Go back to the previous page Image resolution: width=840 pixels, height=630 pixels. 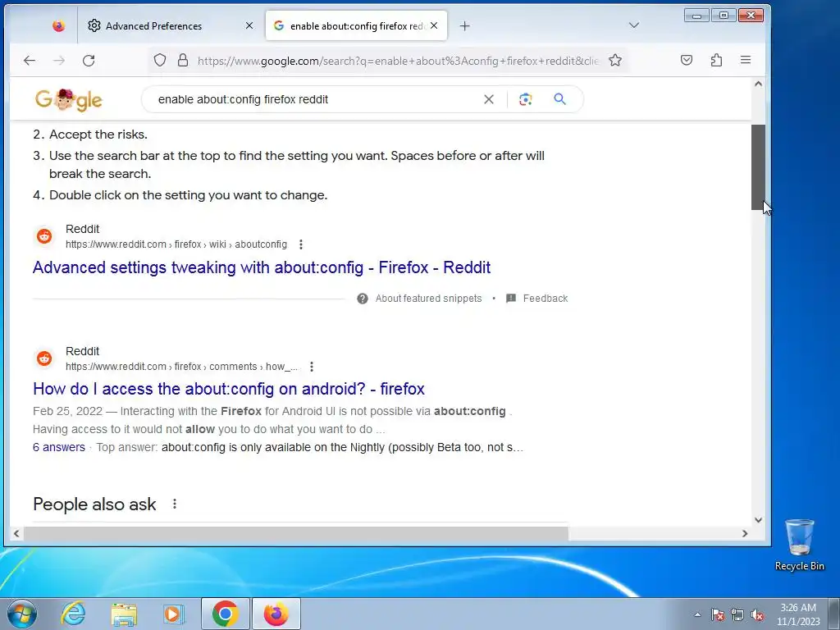point(30,61)
